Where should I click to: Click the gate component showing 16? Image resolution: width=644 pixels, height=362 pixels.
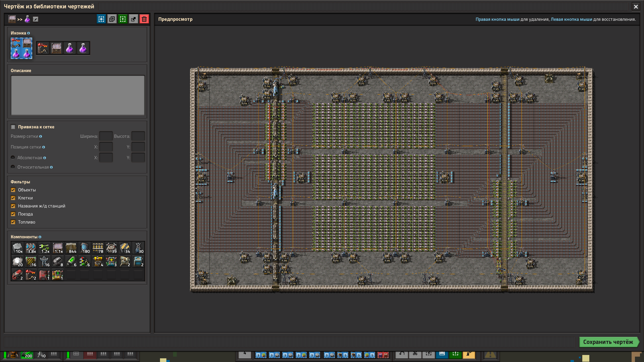pos(31,261)
